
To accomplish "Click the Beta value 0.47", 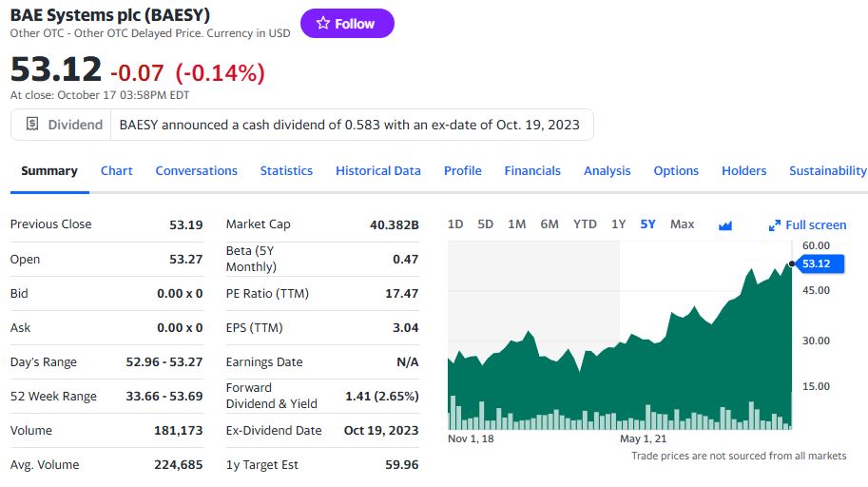I will tap(405, 260).
